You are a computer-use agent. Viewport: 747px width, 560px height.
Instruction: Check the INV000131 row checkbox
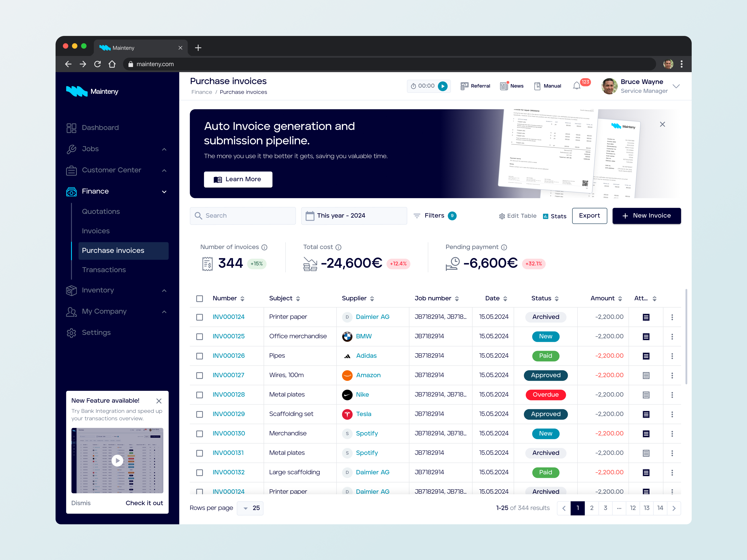[x=200, y=453]
